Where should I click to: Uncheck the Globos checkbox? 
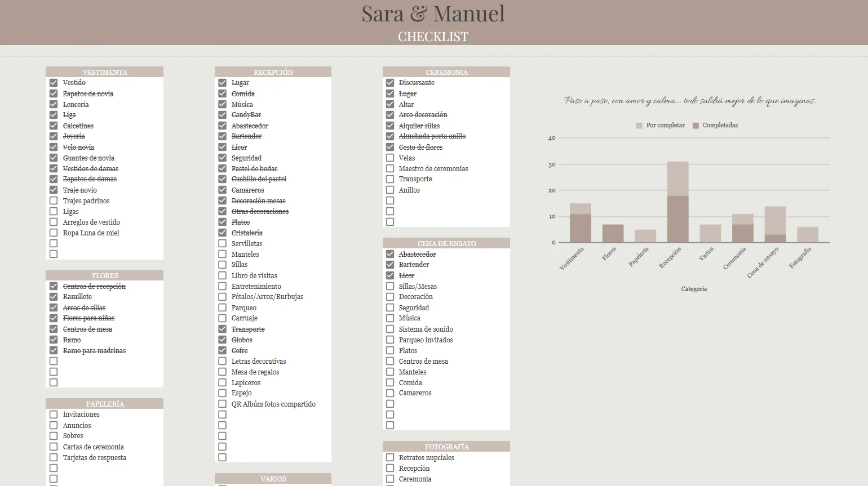(x=223, y=340)
